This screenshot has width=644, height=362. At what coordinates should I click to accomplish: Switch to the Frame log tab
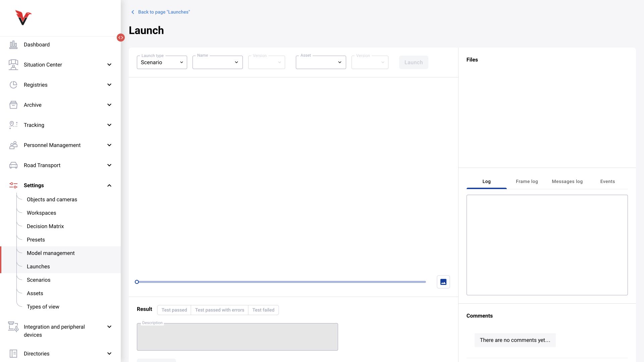(x=527, y=181)
